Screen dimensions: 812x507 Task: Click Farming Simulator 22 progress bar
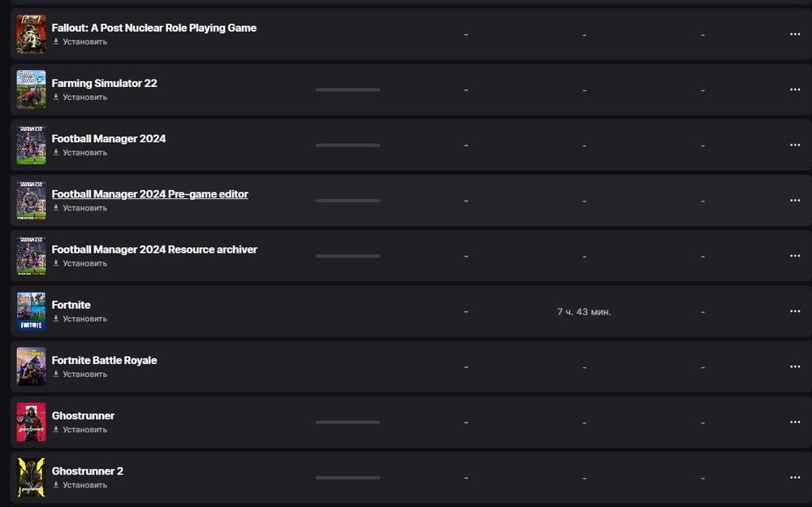coord(347,89)
